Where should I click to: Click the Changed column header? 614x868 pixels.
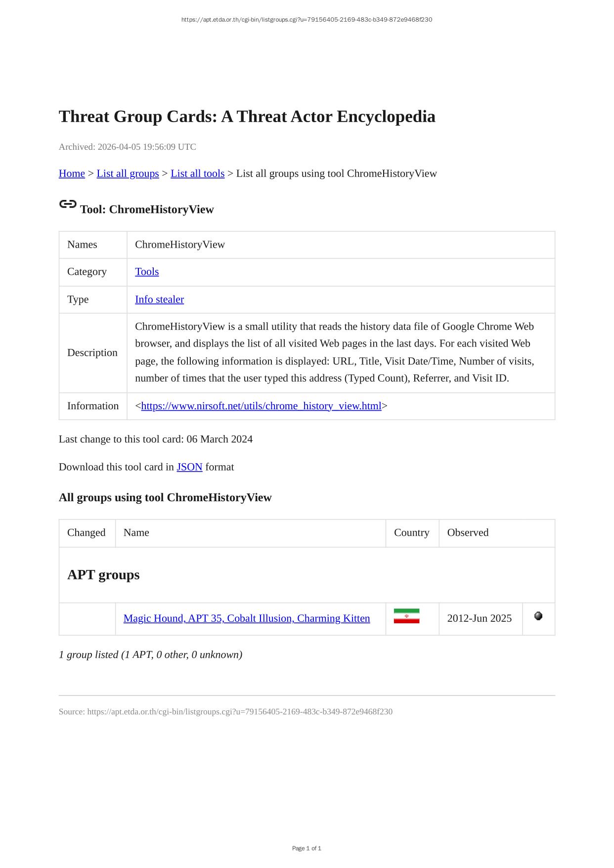[x=87, y=533]
